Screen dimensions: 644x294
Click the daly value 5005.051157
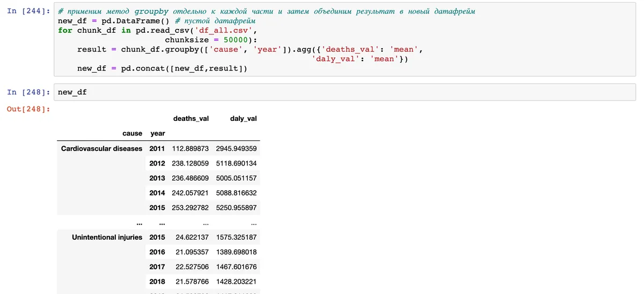236,178
